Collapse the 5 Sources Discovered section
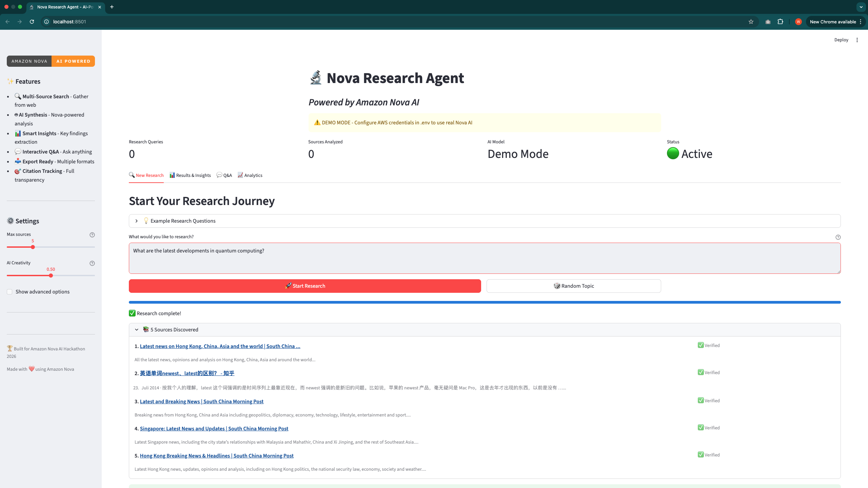 point(136,330)
